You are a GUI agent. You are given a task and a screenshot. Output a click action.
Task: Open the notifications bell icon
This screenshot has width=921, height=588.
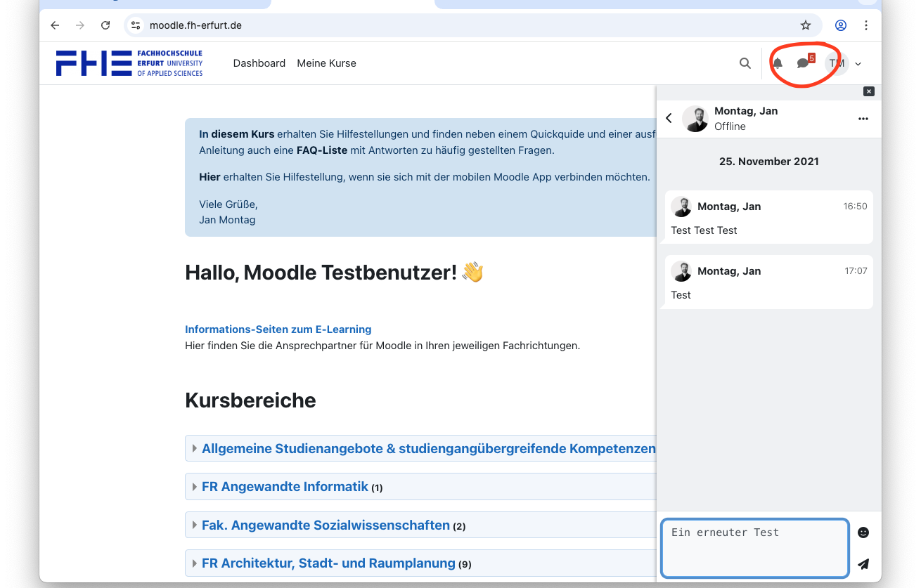coord(778,63)
